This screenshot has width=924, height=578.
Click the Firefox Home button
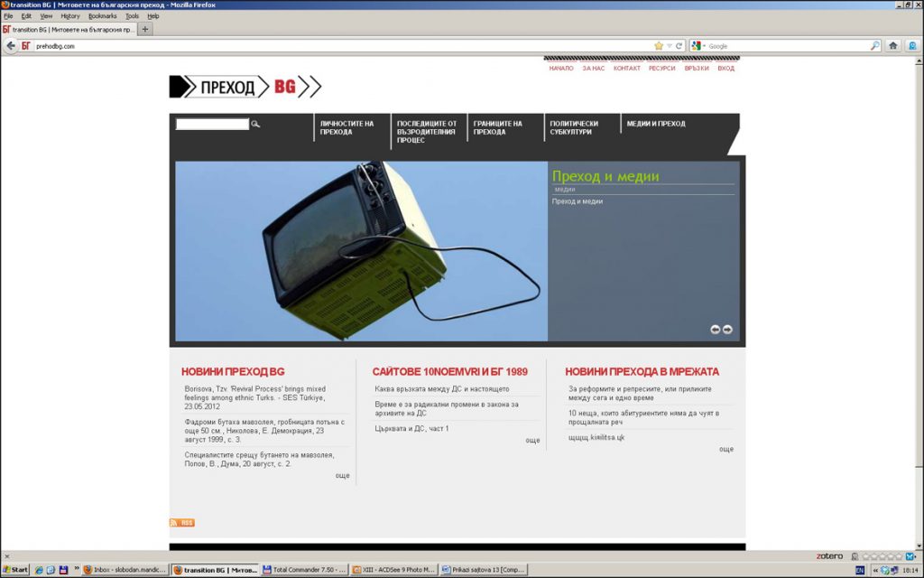[892, 46]
